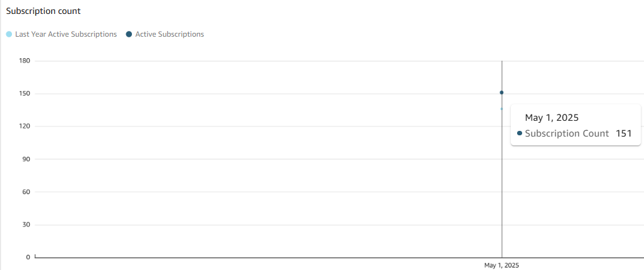Click the value 151 in the tooltip

[x=623, y=133]
